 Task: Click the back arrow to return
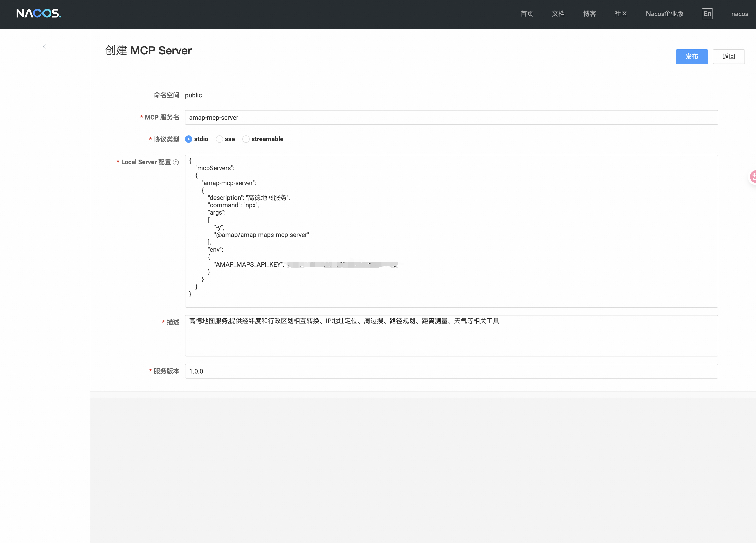coord(44,46)
